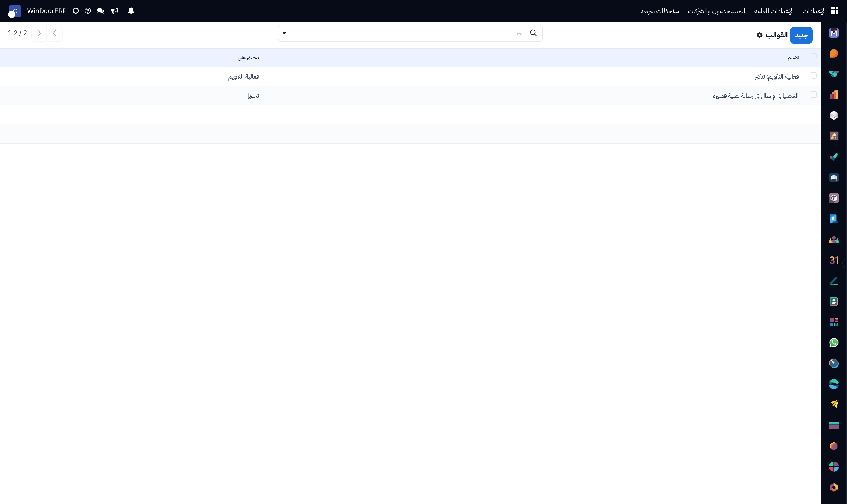Open the Sign pen-line app icon
The image size is (847, 504).
pyautogui.click(x=834, y=281)
